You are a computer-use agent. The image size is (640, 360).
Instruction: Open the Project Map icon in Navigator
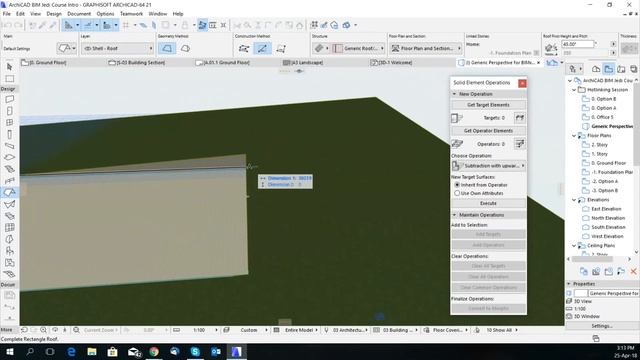596,69
